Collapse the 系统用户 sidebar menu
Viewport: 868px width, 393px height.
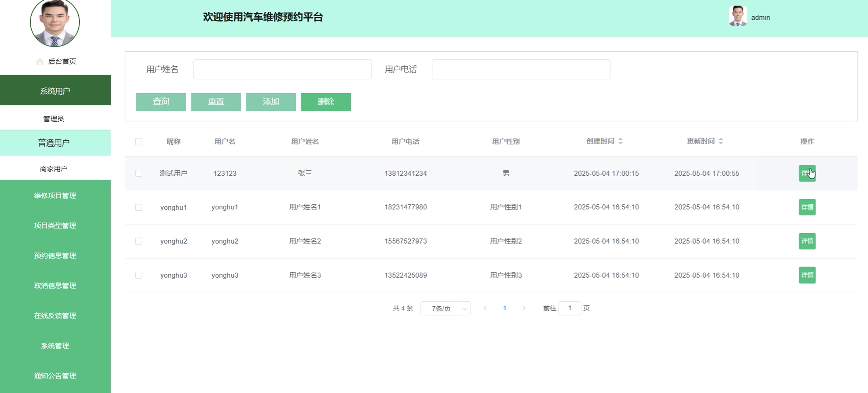tap(55, 91)
